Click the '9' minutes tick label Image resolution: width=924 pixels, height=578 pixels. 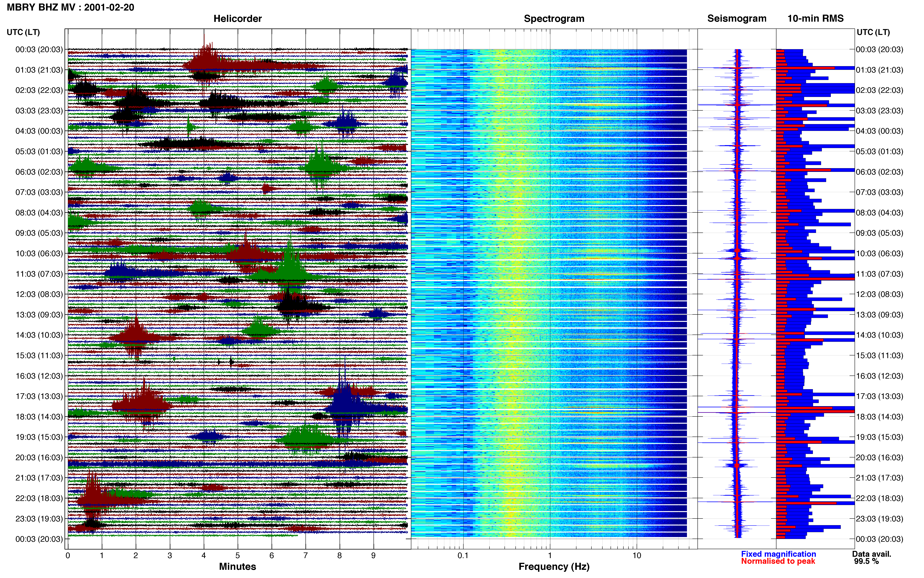tap(373, 555)
